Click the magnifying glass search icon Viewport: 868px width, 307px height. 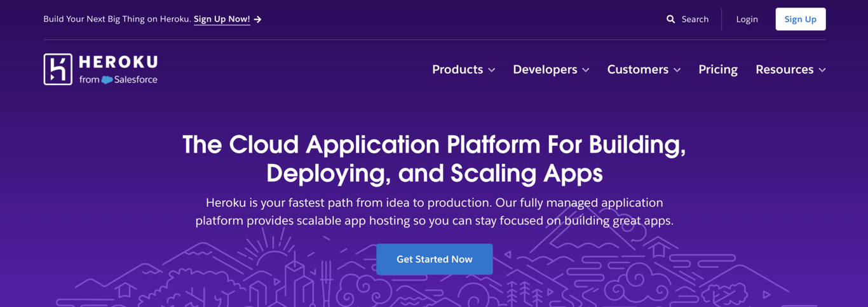click(670, 19)
